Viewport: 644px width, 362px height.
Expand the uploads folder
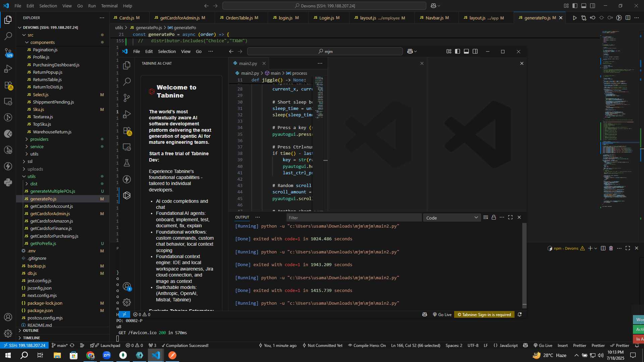[35, 169]
